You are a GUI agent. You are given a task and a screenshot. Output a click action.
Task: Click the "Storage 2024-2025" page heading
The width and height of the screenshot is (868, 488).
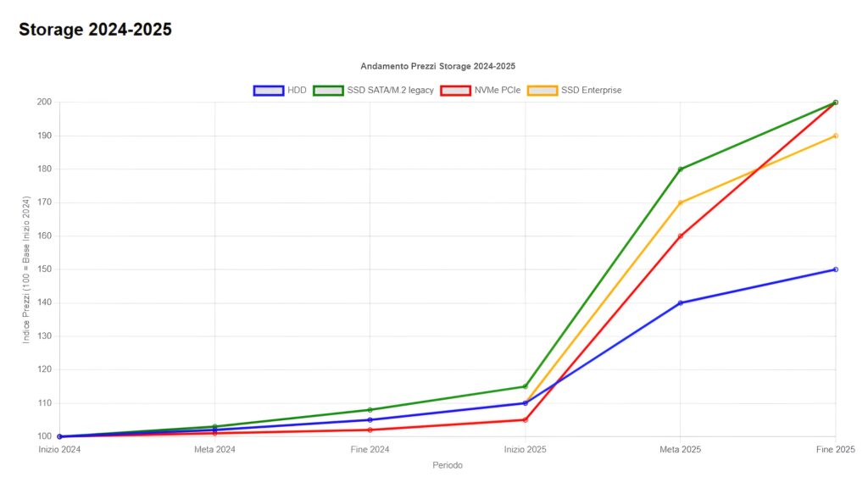coord(95,30)
